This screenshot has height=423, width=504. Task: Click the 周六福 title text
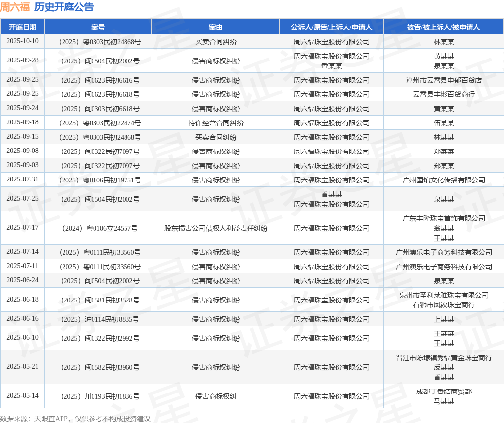(15, 7)
